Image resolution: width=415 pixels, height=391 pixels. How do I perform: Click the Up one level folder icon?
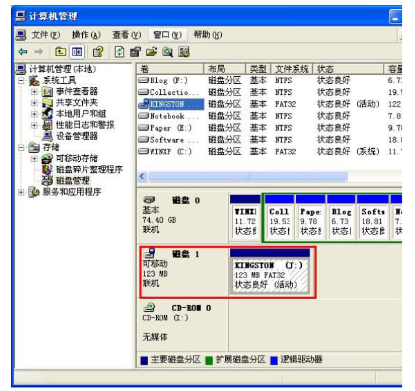tap(60, 52)
